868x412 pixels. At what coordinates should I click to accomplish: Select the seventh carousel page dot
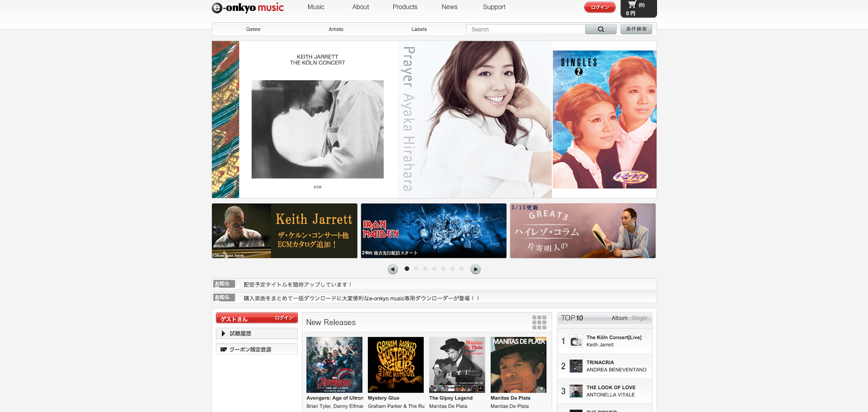pos(462,269)
